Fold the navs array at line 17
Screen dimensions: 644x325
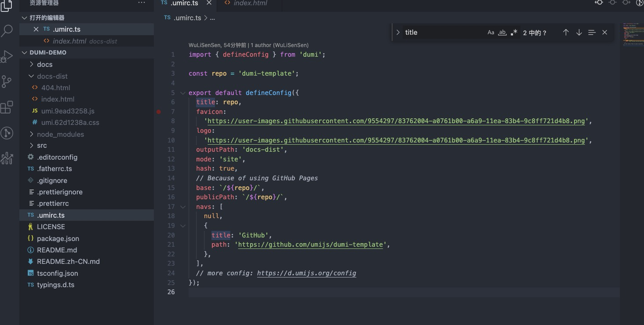point(183,207)
